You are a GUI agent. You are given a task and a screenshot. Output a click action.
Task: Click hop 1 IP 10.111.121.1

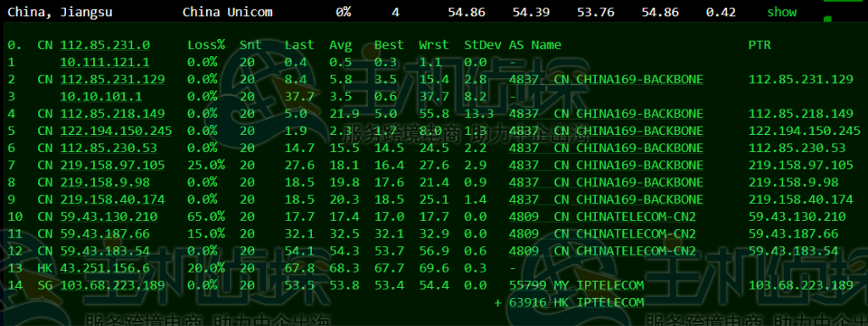click(x=104, y=63)
